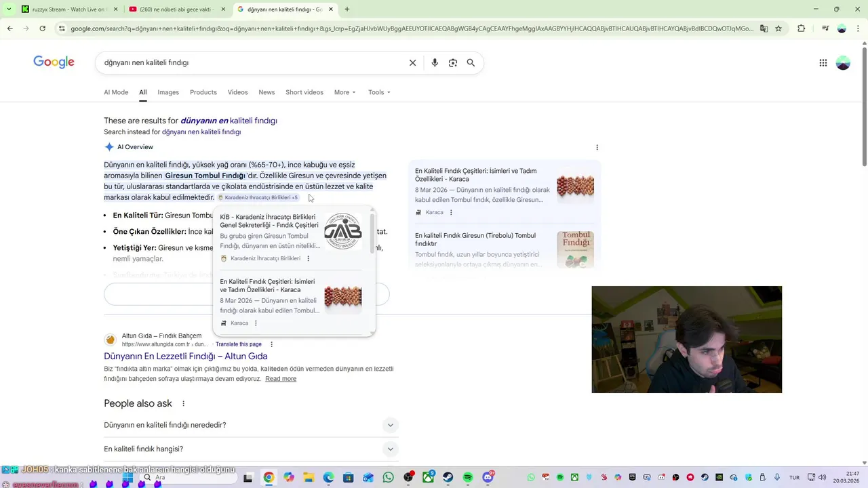Click the magnifier search button

tap(471, 62)
